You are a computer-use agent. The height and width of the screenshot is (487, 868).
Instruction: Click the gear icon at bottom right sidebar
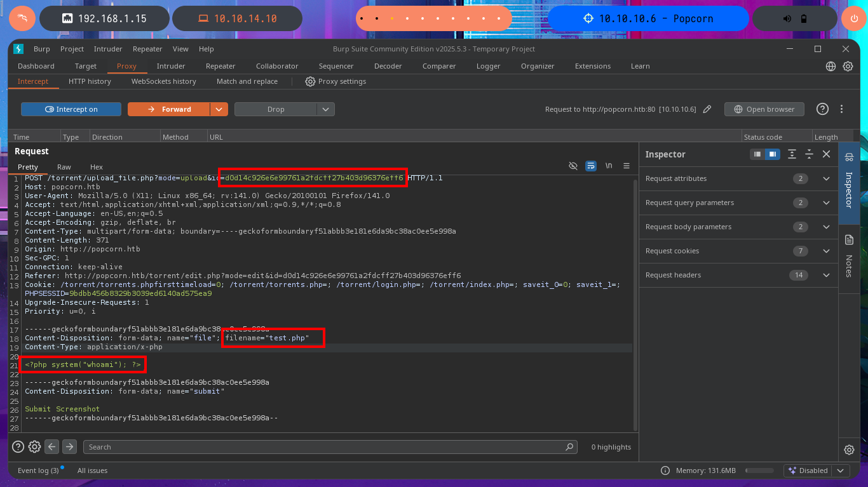[849, 450]
